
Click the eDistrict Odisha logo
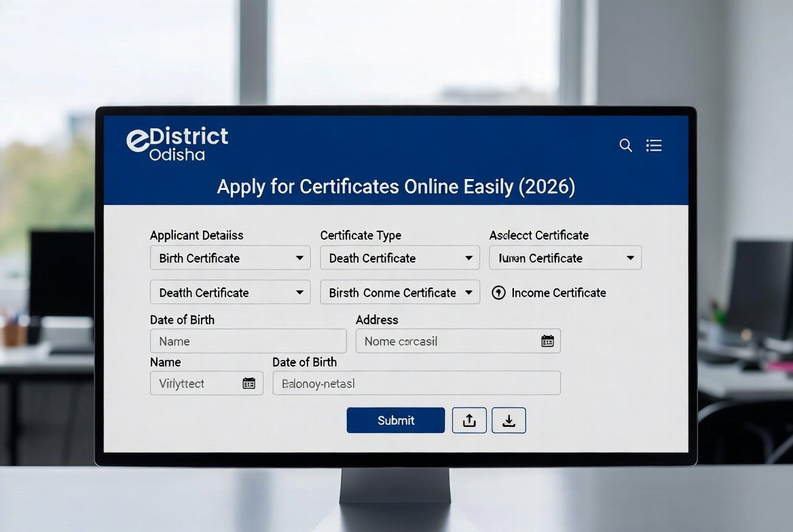tap(178, 144)
